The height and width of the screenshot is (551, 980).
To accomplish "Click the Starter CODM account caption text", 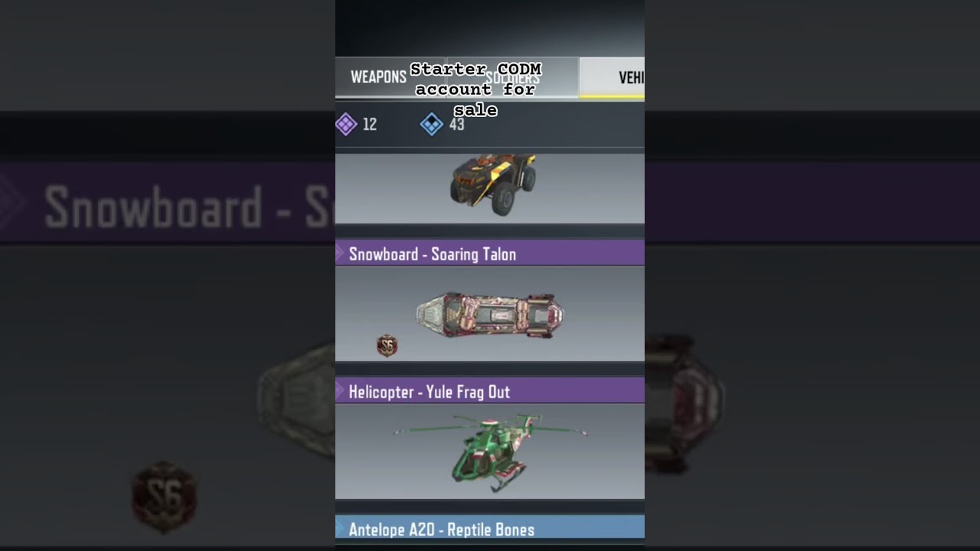I will [x=475, y=90].
